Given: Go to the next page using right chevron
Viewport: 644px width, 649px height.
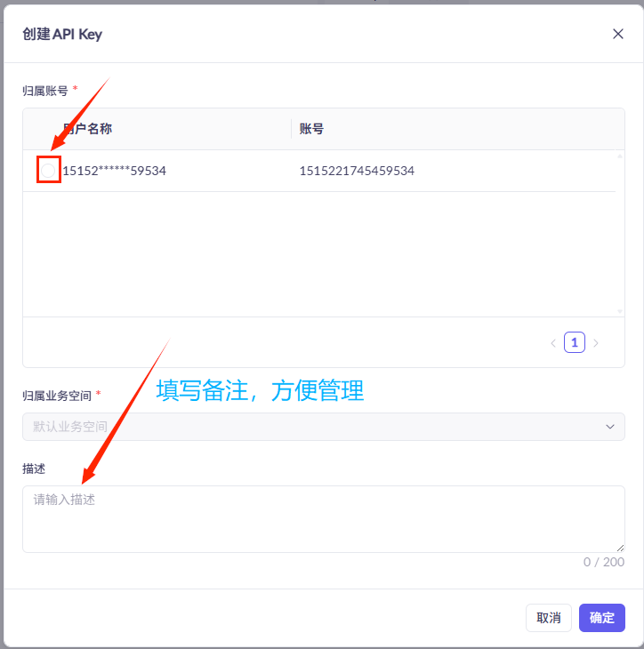Looking at the screenshot, I should [x=596, y=342].
